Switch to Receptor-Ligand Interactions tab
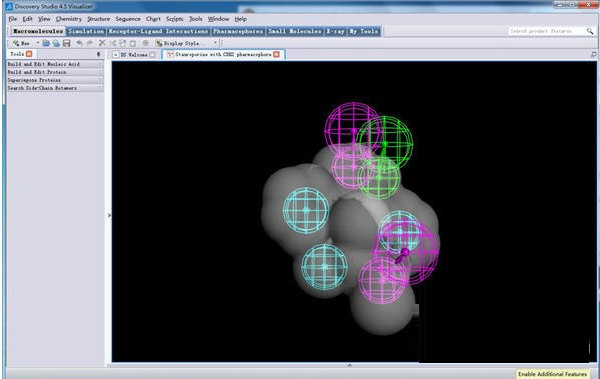 (x=158, y=31)
